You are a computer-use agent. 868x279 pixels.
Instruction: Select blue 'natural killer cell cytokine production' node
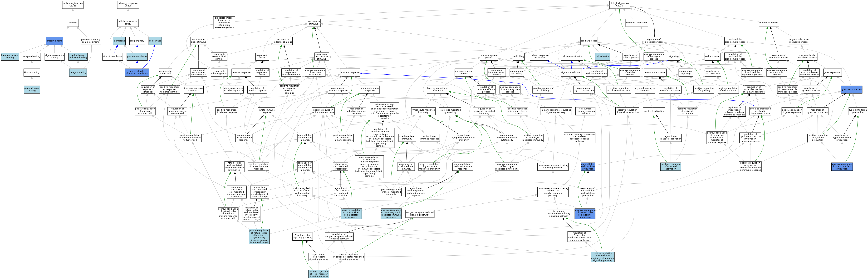coord(588,166)
